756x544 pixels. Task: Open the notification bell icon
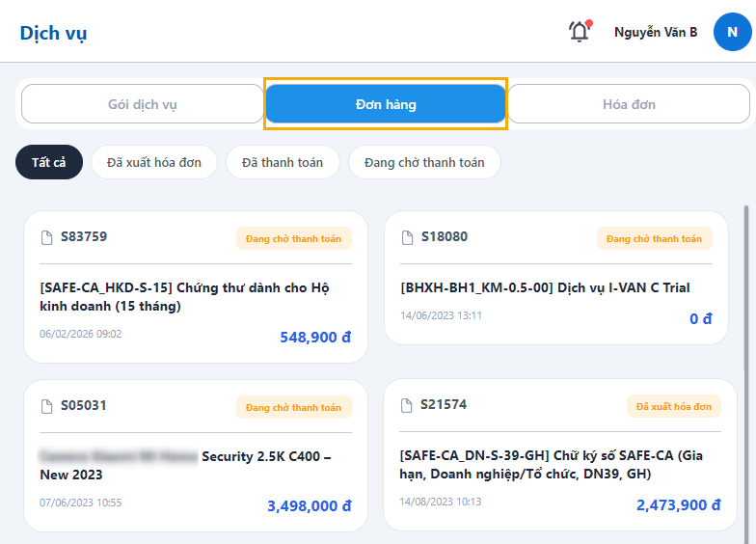(580, 31)
